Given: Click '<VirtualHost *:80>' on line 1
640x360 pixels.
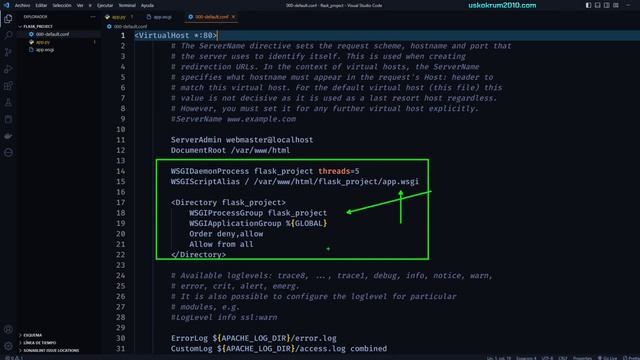Looking at the screenshot, I should tap(176, 36).
